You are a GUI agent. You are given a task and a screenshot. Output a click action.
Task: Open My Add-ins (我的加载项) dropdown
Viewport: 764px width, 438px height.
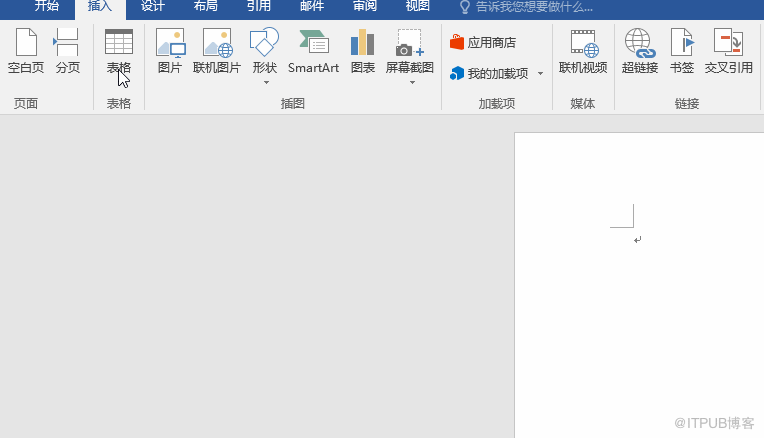point(540,73)
